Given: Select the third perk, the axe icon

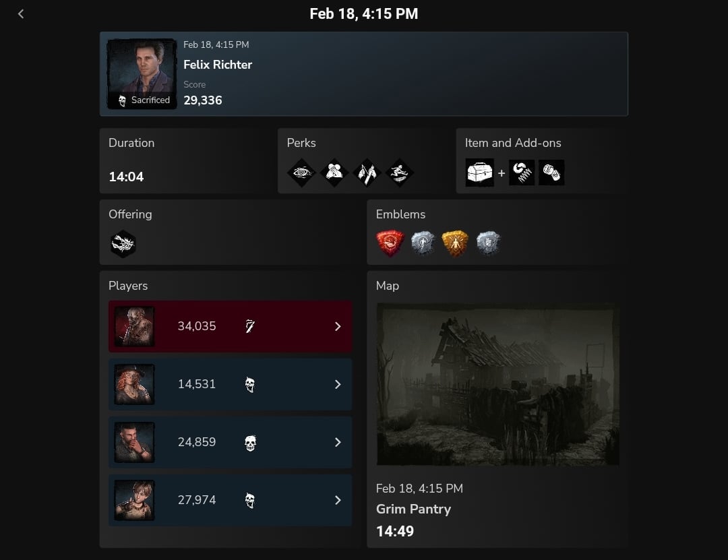Looking at the screenshot, I should [367, 173].
